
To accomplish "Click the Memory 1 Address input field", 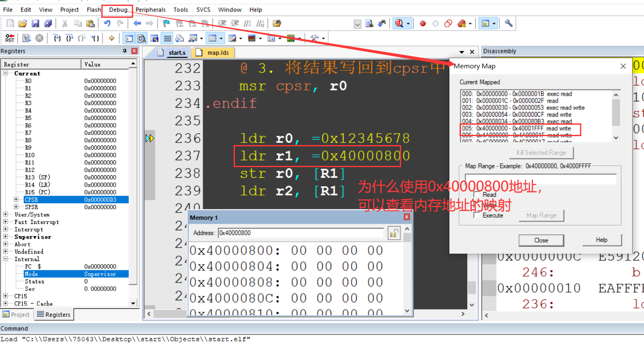I will tap(301, 233).
